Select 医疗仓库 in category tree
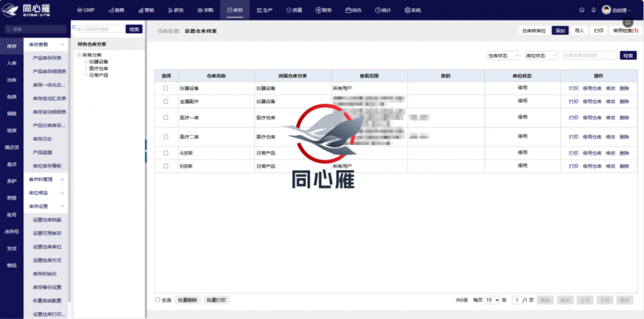 (98, 68)
